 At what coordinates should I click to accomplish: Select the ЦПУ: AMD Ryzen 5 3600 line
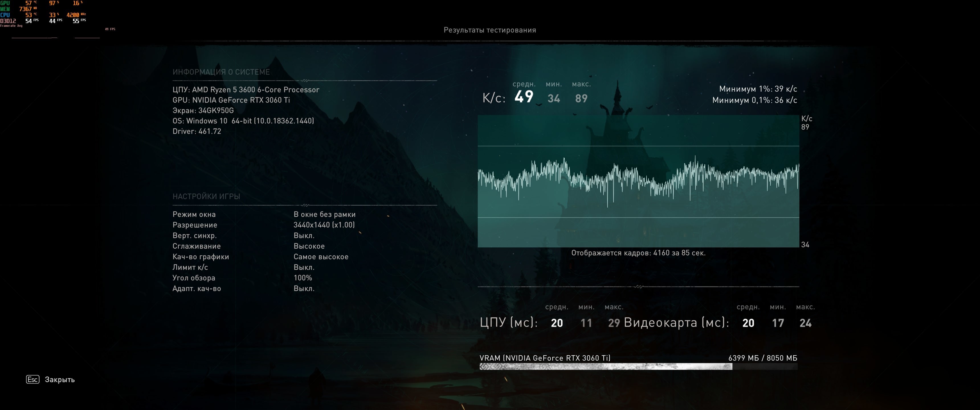pos(246,90)
